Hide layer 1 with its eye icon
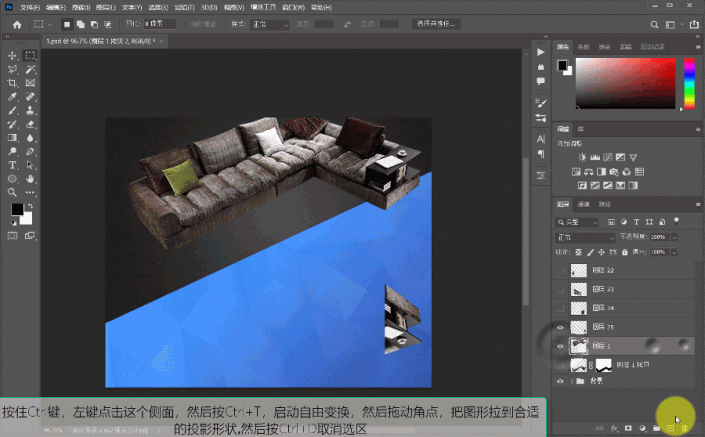Viewport: 705px width, 437px height. point(560,346)
